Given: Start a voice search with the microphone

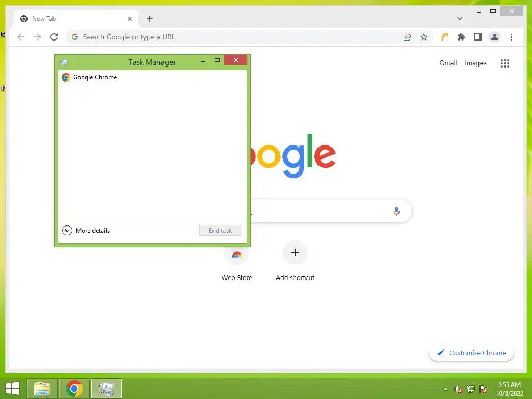Looking at the screenshot, I should pyautogui.click(x=396, y=211).
